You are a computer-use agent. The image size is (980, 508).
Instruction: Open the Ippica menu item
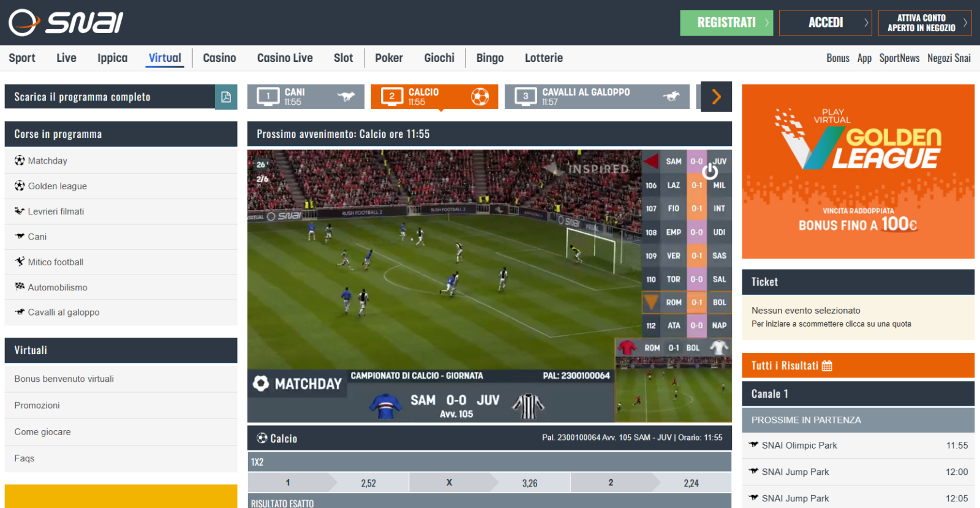pos(113,58)
